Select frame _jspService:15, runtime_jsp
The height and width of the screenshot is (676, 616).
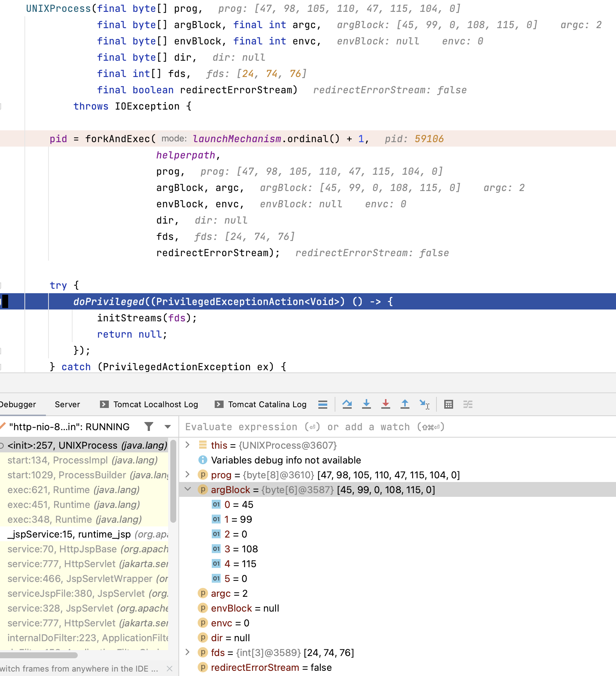click(x=84, y=534)
